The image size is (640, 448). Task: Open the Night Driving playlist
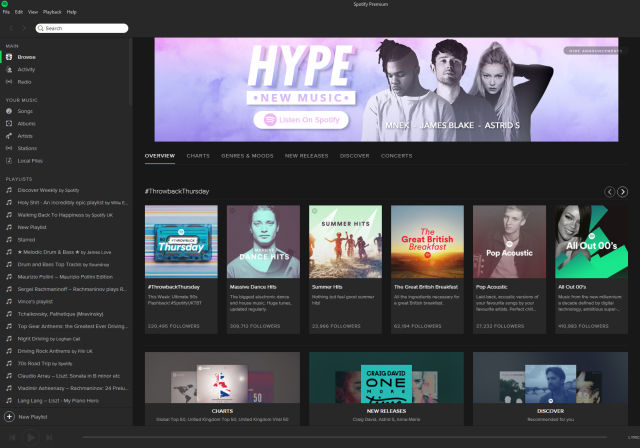click(49, 339)
